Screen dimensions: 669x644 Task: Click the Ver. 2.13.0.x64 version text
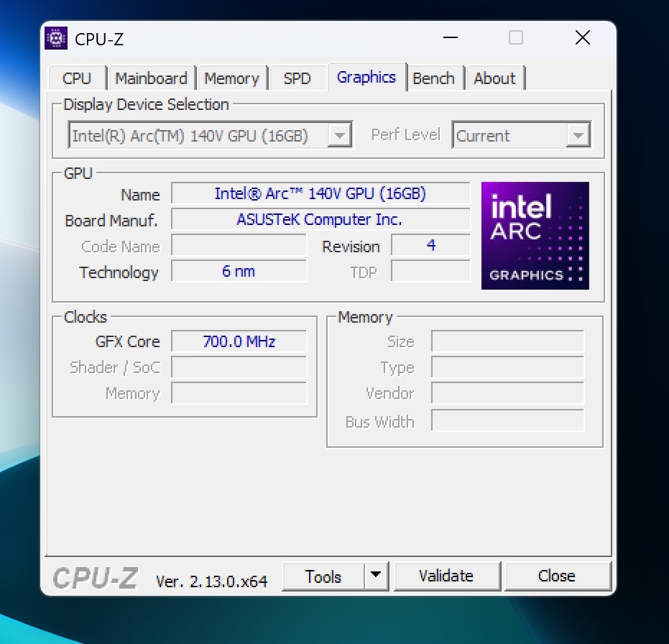click(x=211, y=581)
